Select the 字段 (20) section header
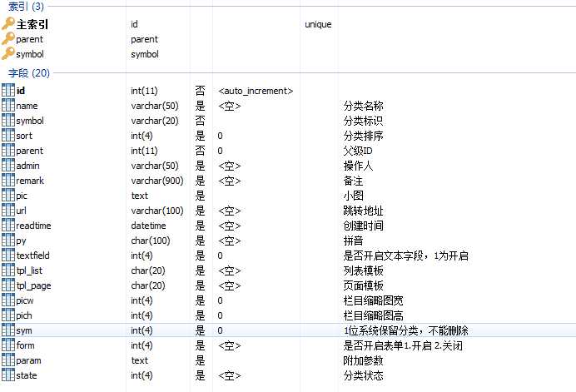576x392 pixels. point(28,72)
